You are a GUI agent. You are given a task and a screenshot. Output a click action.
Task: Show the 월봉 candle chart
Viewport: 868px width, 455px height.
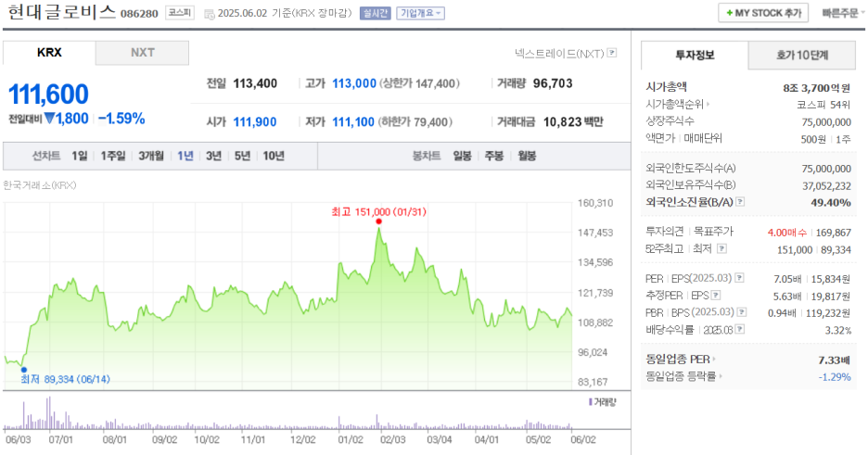coord(527,157)
